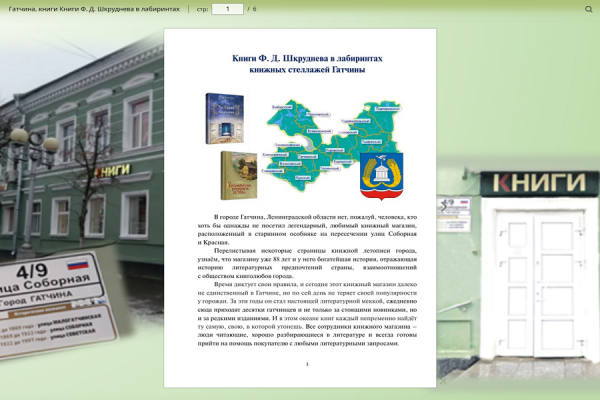Select the Leningrad region map image
This screenshot has height=400, width=600.
pyautogui.click(x=331, y=145)
